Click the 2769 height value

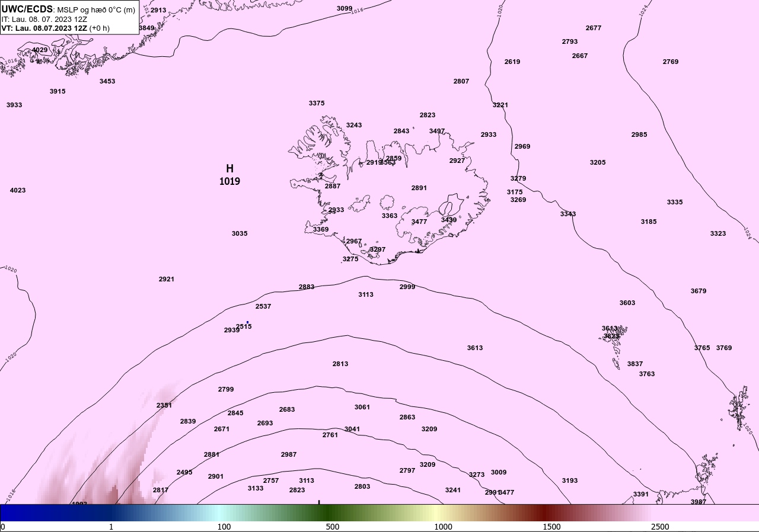[671, 62]
